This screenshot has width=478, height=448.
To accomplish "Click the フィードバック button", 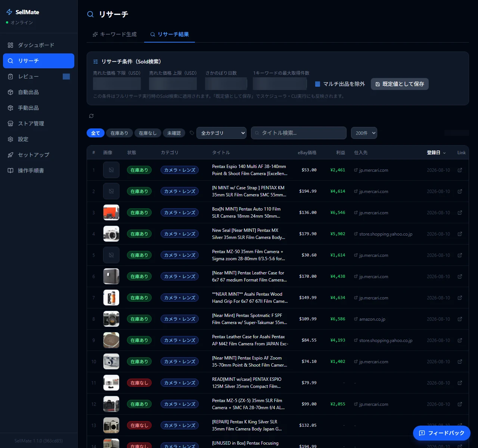I will coord(442,433).
